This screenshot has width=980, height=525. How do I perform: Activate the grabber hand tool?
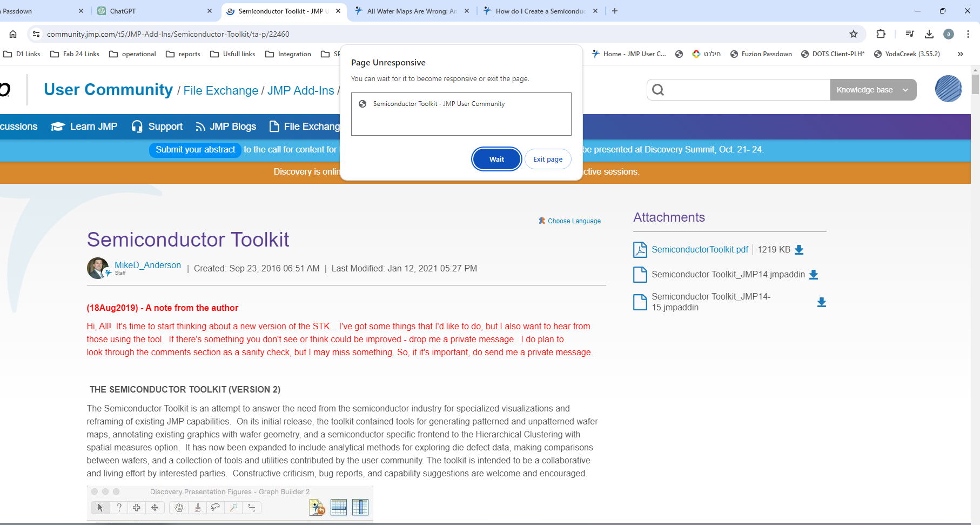click(x=178, y=508)
